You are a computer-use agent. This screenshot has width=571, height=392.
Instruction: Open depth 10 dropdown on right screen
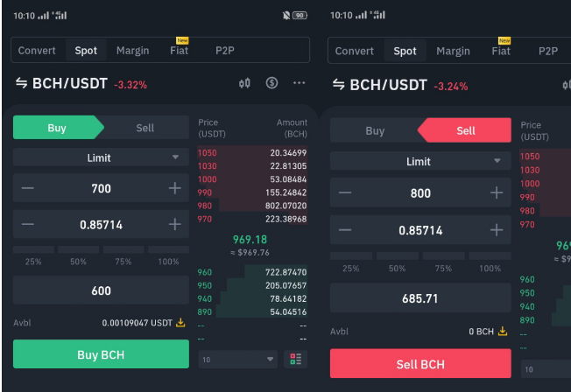point(546,369)
